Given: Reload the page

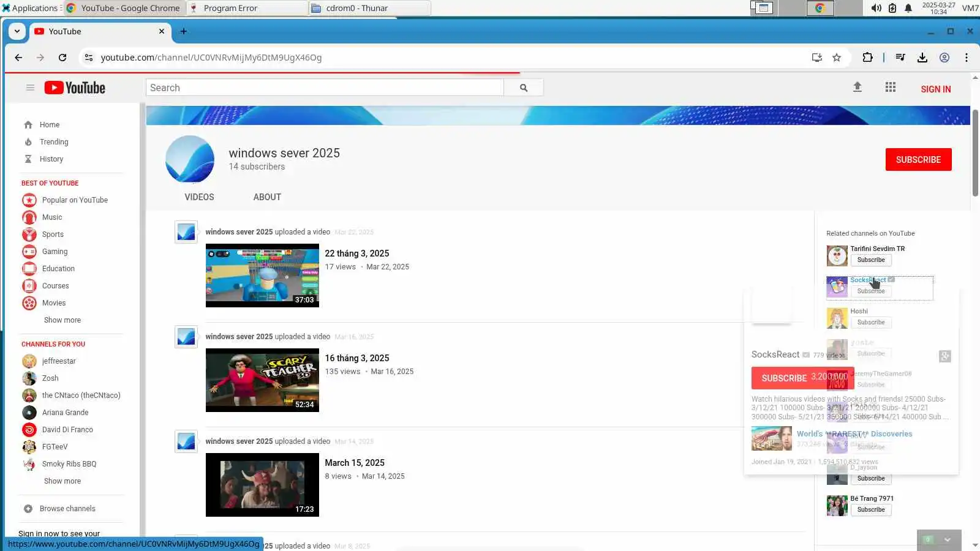Looking at the screenshot, I should tap(62, 58).
